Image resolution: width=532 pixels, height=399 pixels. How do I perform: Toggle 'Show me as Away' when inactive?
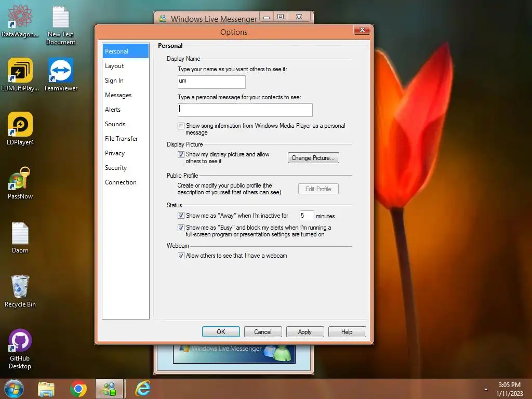[x=181, y=216]
